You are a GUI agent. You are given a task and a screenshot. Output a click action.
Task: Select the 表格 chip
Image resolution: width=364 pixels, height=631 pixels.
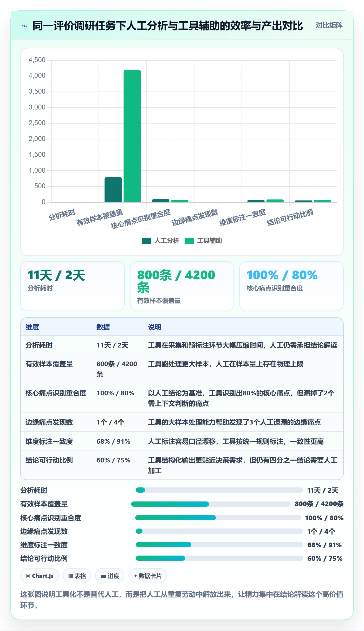tap(77, 576)
